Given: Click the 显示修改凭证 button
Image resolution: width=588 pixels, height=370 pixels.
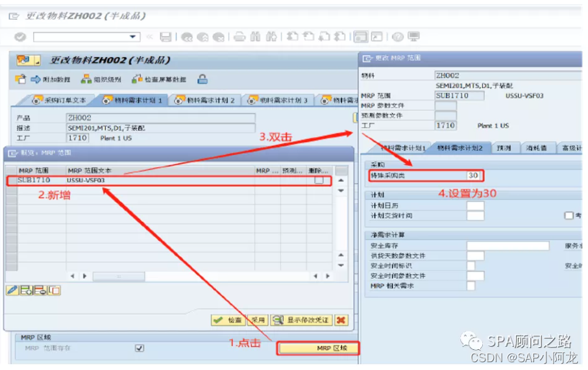Looking at the screenshot, I should coord(302,320).
